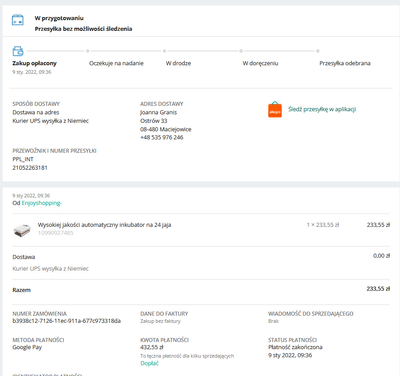The height and width of the screenshot is (376, 400).
Task: Click the W drodze progress dot
Action: pyautogui.click(x=164, y=51)
